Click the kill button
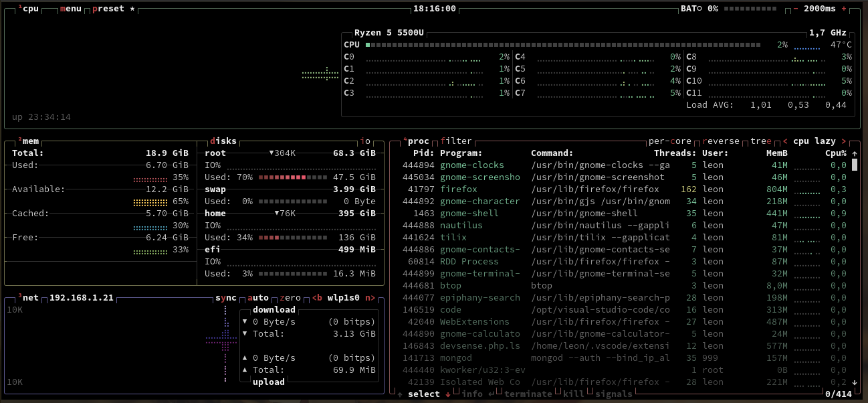 point(574,394)
